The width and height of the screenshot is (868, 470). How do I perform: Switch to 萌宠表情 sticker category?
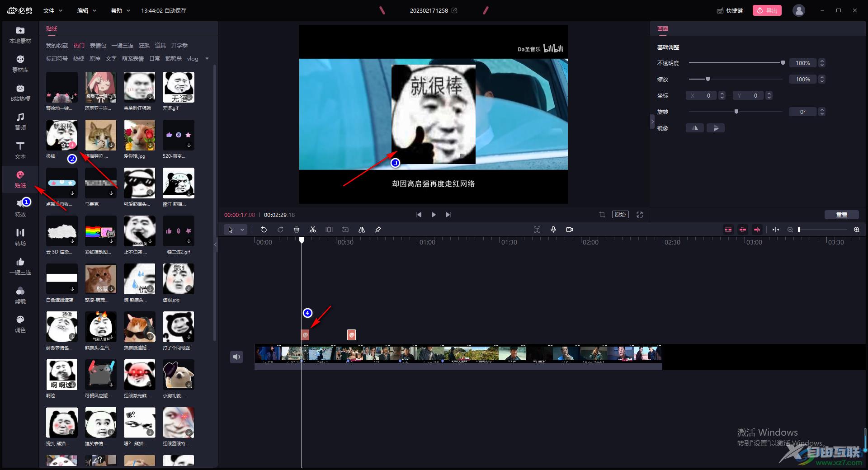(x=133, y=58)
